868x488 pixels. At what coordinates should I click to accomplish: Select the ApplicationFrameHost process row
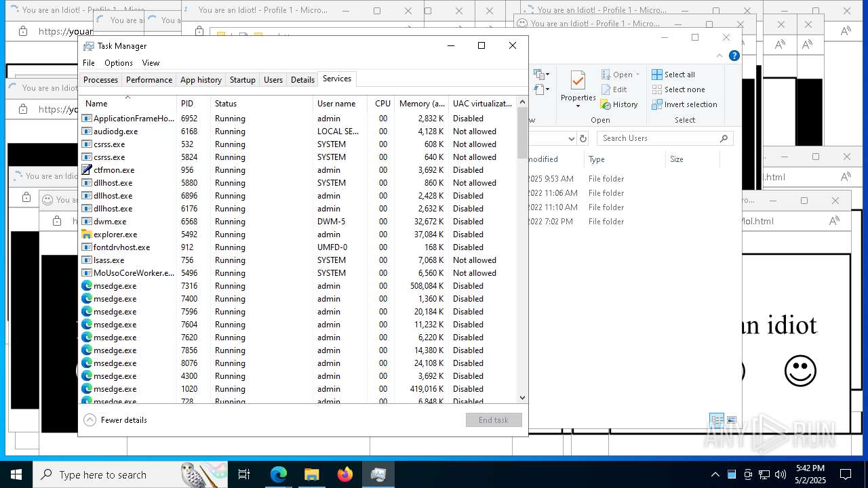[298, 119]
